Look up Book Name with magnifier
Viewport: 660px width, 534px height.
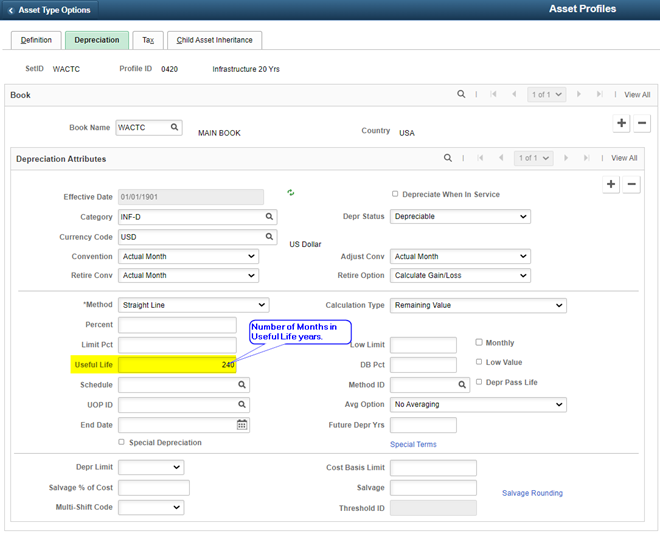point(174,127)
